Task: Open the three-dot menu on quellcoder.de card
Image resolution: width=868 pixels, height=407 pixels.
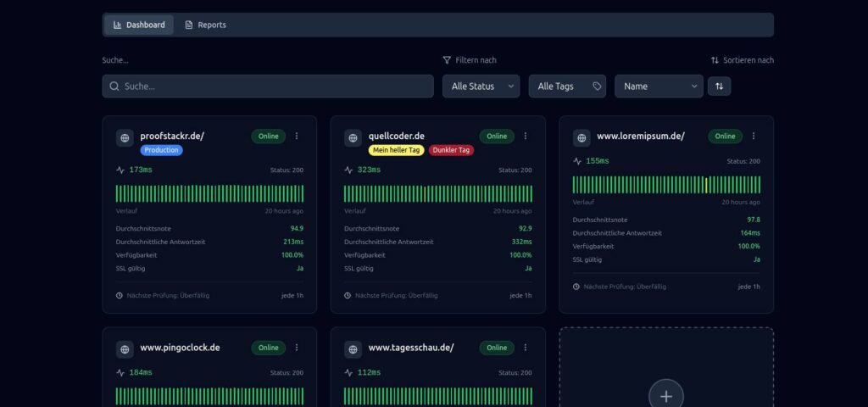Action: pyautogui.click(x=525, y=136)
